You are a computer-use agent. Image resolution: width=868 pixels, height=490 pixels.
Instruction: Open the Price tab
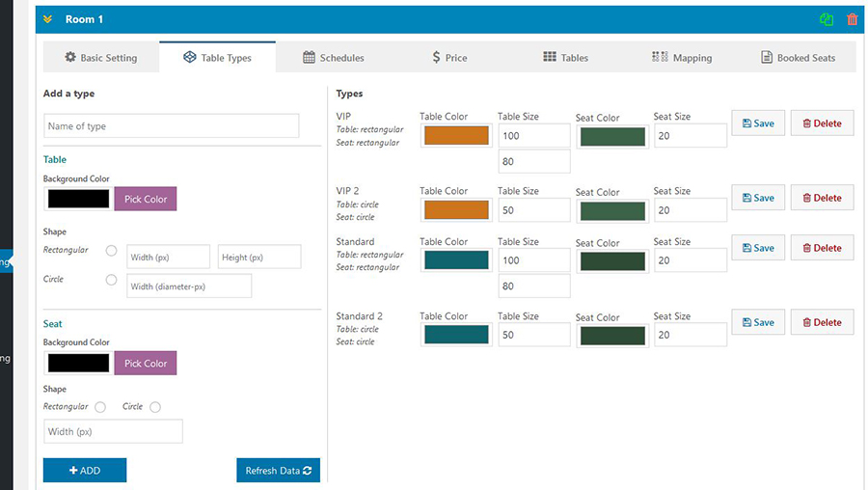[x=449, y=58]
